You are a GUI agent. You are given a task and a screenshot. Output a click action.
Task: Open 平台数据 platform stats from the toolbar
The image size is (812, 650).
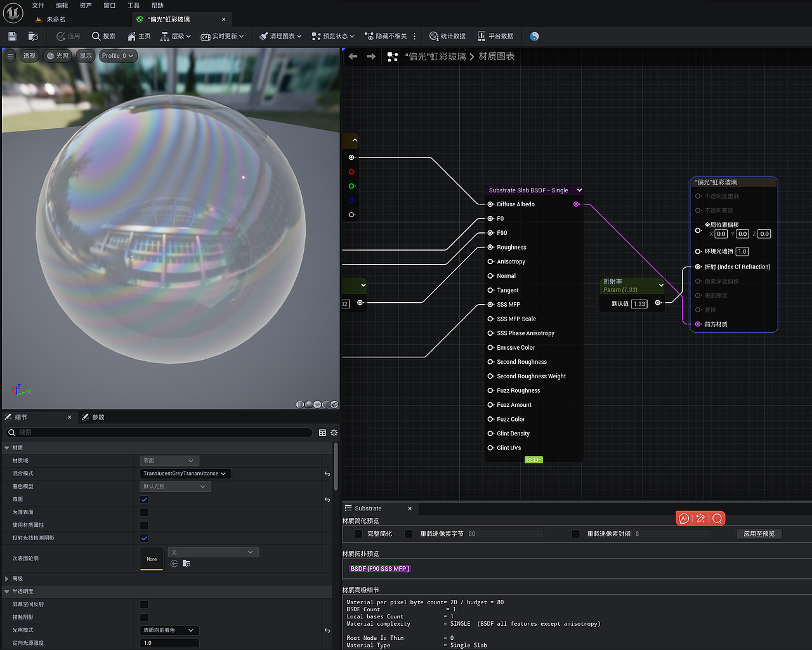point(495,36)
